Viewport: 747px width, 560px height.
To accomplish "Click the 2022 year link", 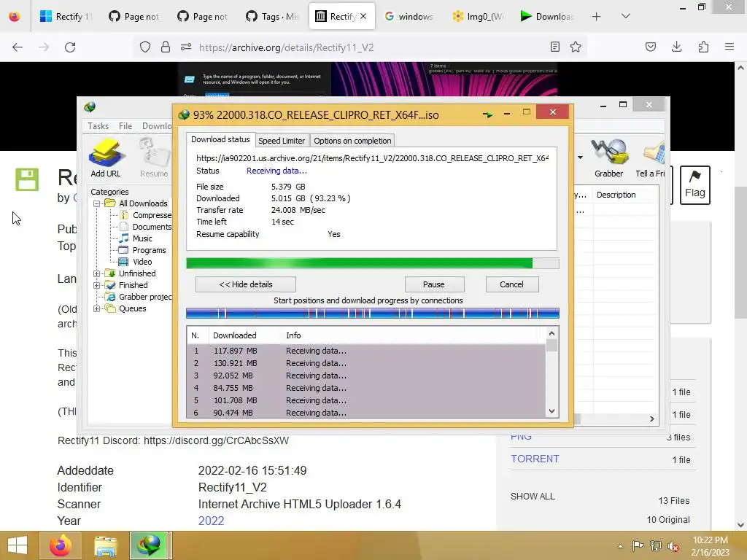I will pyautogui.click(x=211, y=521).
